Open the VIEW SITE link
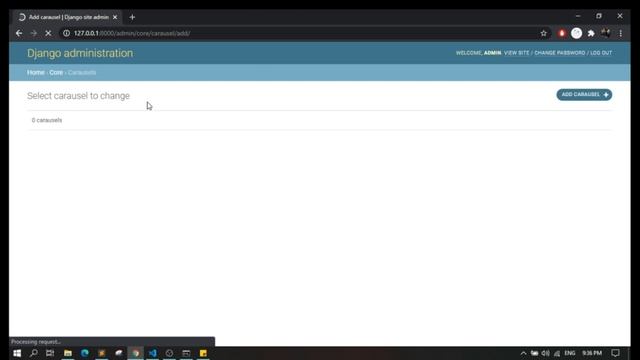Image resolution: width=640 pixels, height=360 pixels. [516, 53]
